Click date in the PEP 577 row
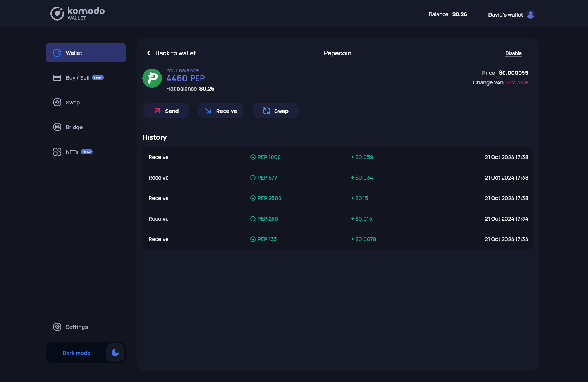Screen dimensions: 588x382 (x=506, y=178)
